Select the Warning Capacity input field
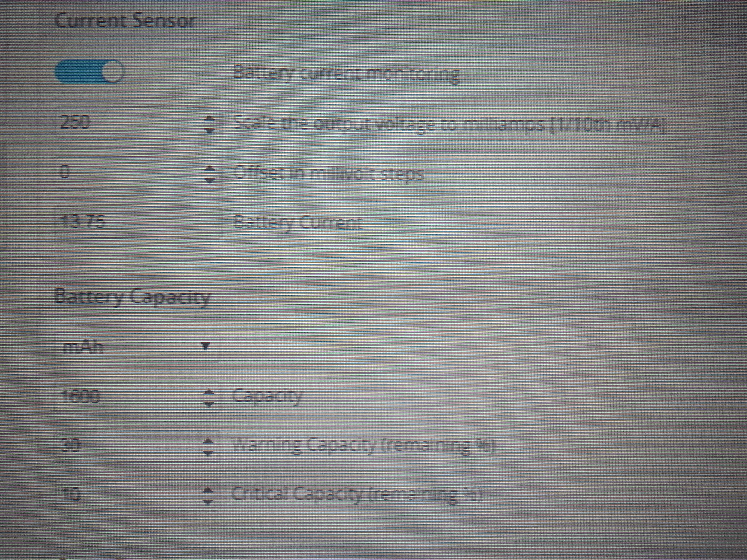The image size is (747, 560). 128,446
